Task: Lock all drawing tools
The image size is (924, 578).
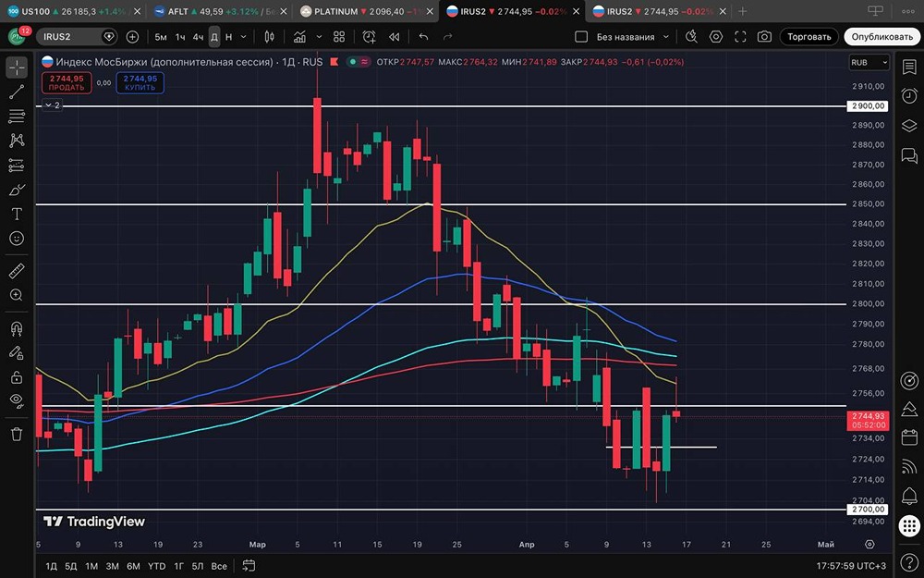Action: pos(17,377)
